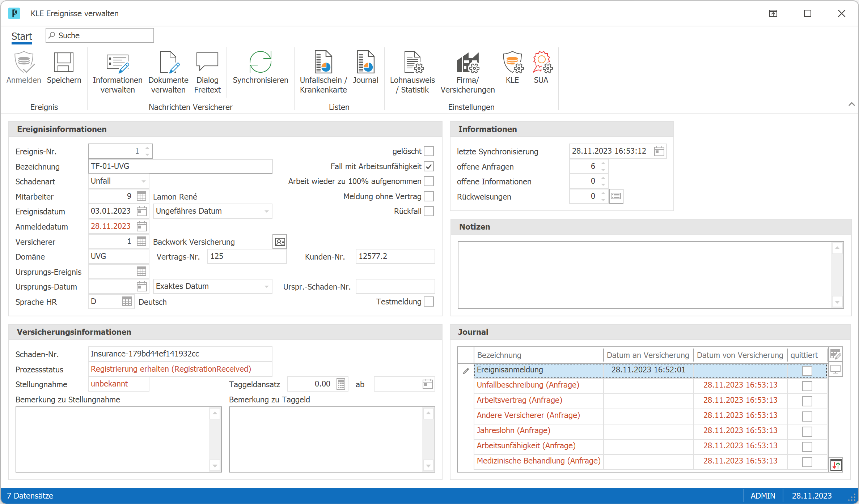Image resolution: width=859 pixels, height=504 pixels.
Task: Select the Unfallbeschreibung (Anfrage) journal row
Action: [x=651, y=385]
